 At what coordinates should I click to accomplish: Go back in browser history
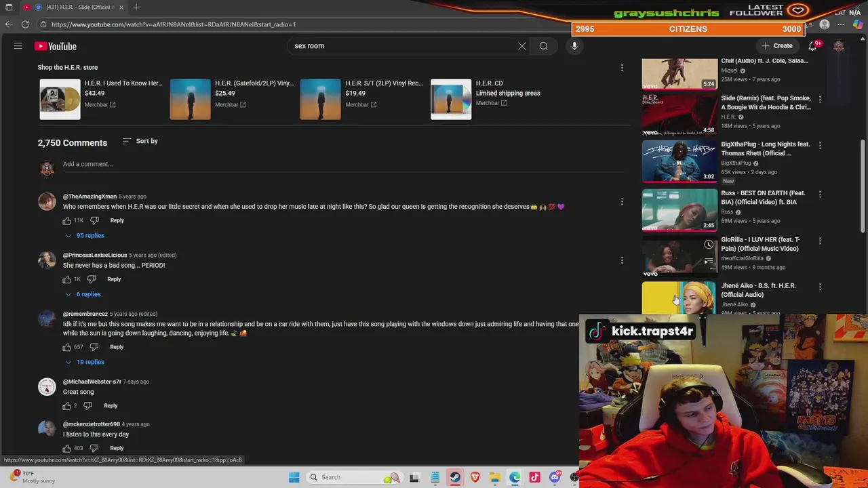coord(9,24)
